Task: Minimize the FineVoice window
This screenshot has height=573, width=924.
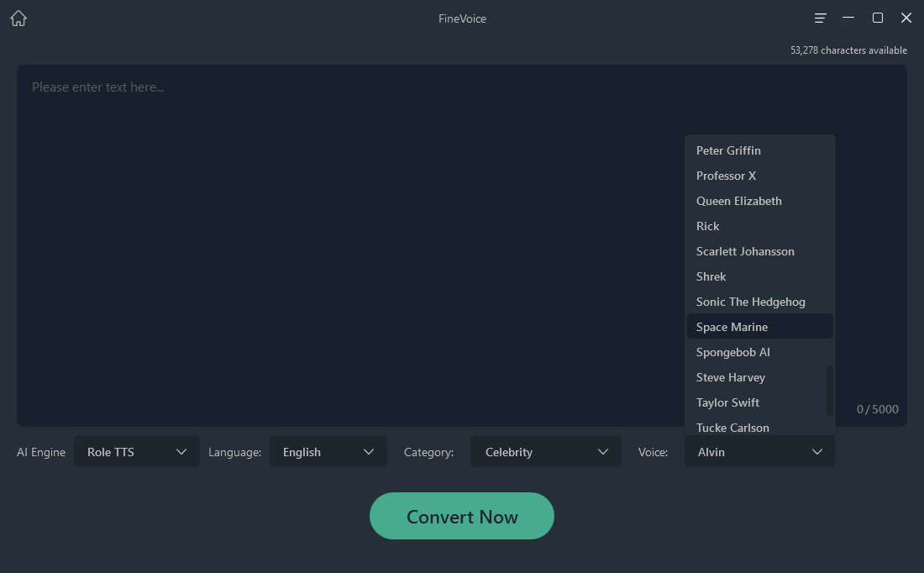Action: click(x=848, y=18)
